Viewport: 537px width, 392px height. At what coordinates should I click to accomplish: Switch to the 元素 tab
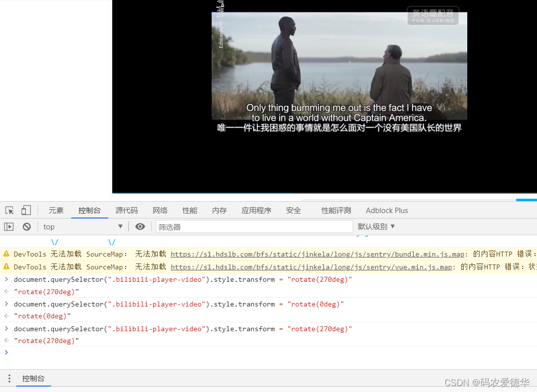pos(56,210)
